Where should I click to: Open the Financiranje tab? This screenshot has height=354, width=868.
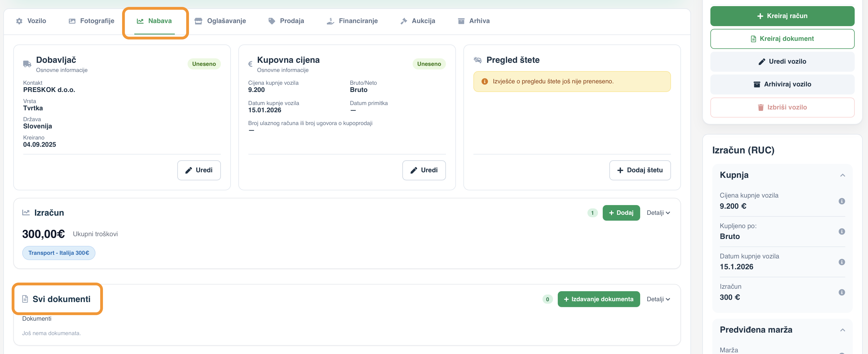tap(352, 21)
